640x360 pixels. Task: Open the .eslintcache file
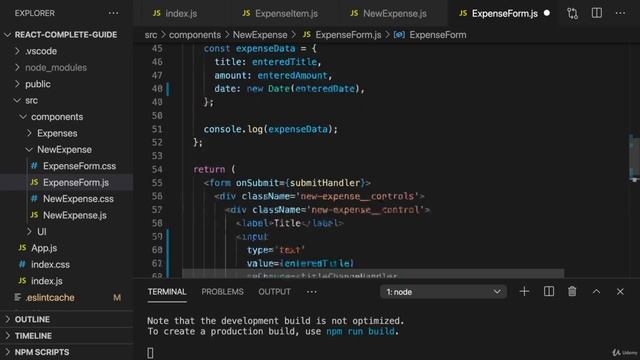tap(50, 297)
